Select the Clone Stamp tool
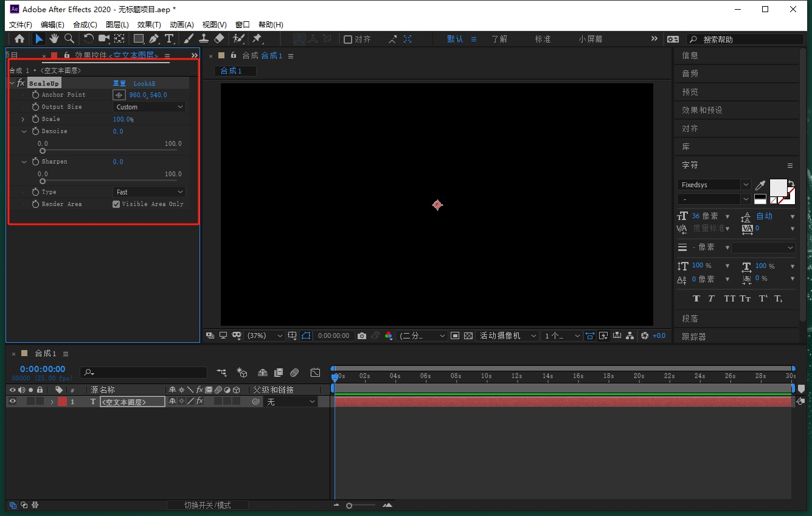 coord(204,39)
